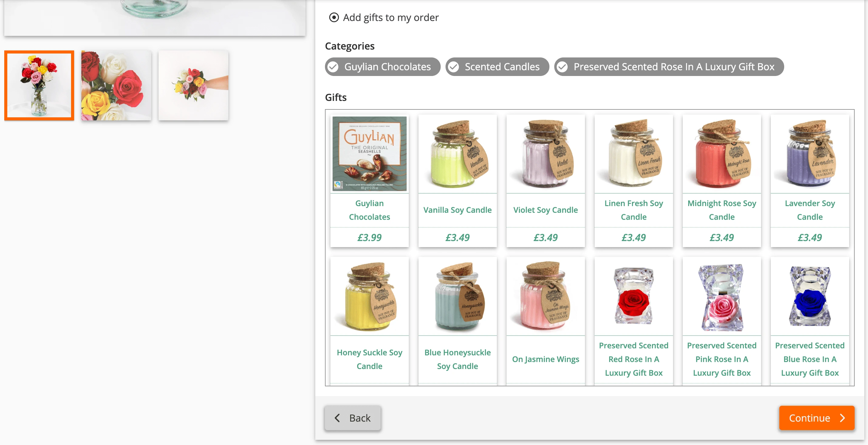Viewport: 868px width, 445px height.
Task: Click the Lavender Soy Candle jar image
Action: (x=809, y=154)
